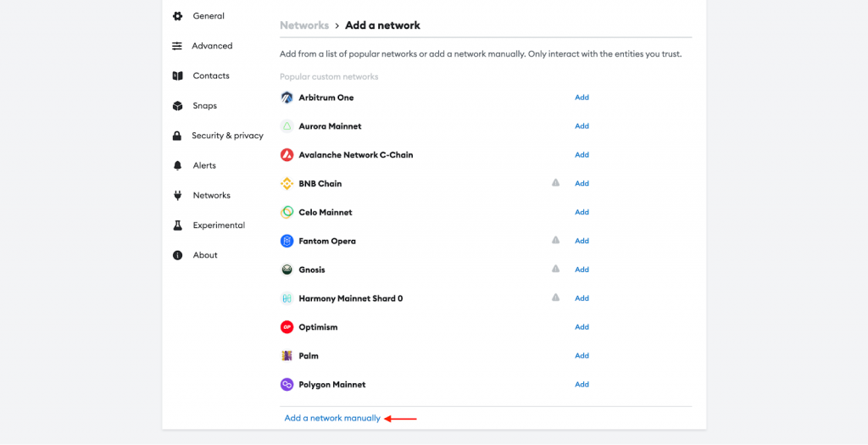Click the Add a network breadcrumb title
The width and height of the screenshot is (868, 445).
382,25
